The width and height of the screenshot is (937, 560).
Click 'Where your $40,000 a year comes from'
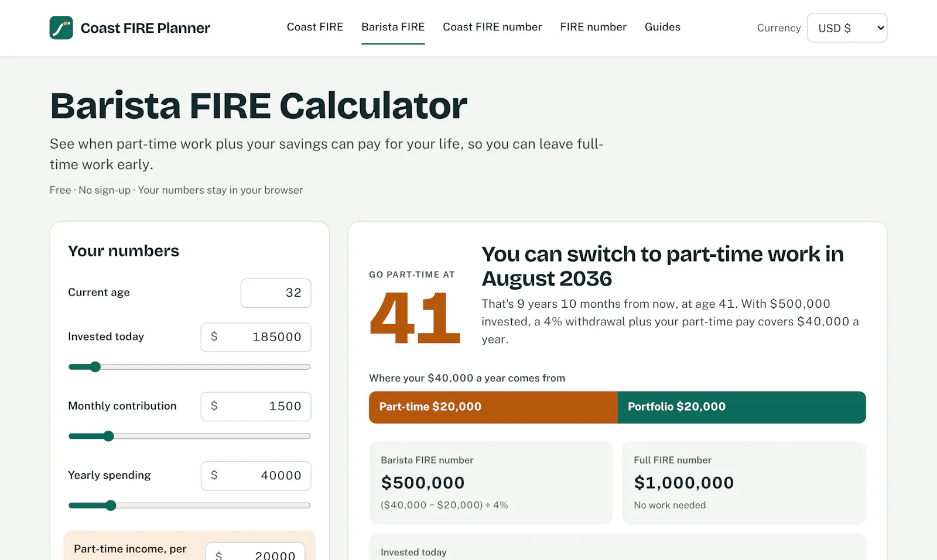coord(467,378)
